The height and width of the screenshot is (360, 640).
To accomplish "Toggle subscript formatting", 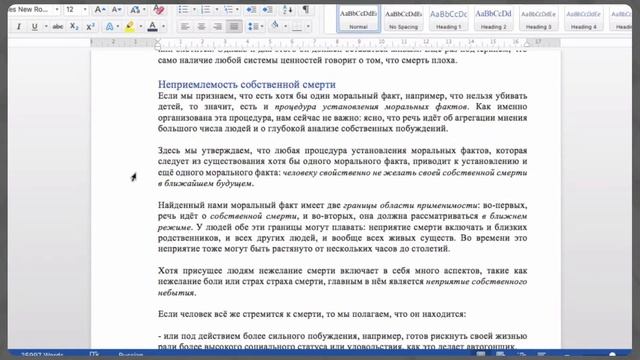I will [74, 27].
